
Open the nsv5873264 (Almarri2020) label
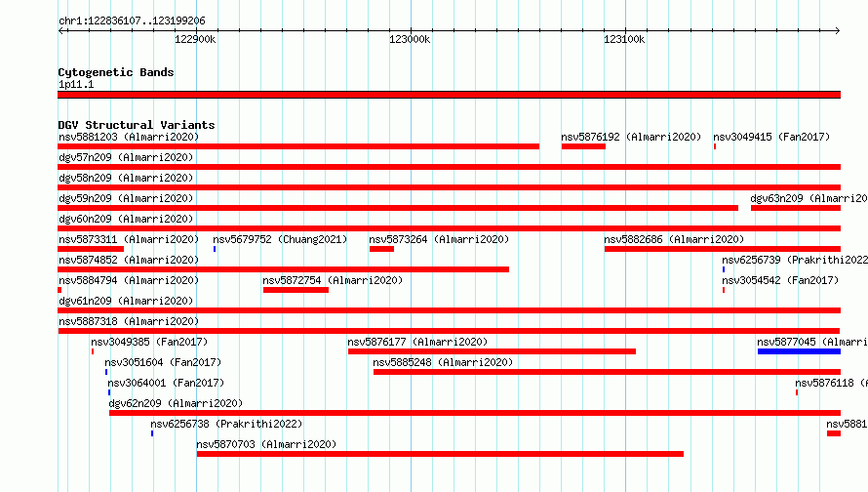439,239
